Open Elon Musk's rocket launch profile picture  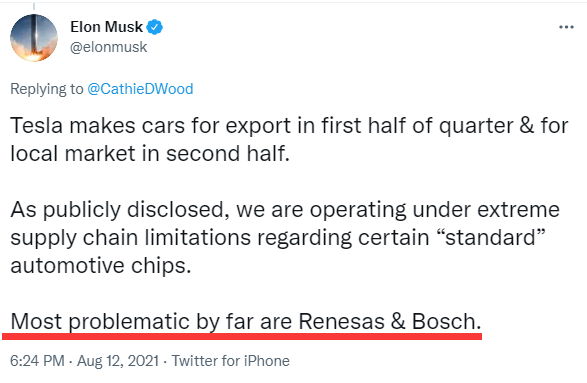[x=34, y=38]
